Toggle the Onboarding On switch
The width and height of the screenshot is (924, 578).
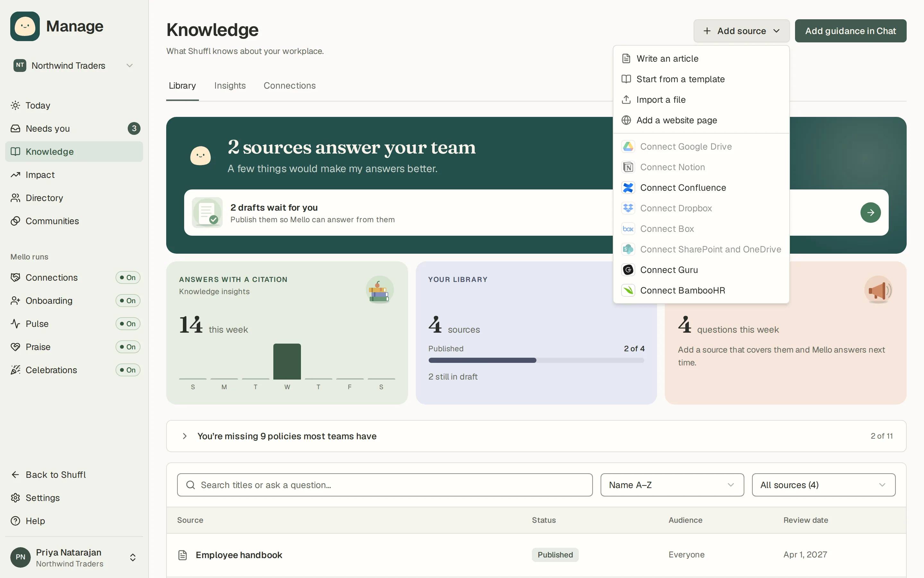pos(128,301)
